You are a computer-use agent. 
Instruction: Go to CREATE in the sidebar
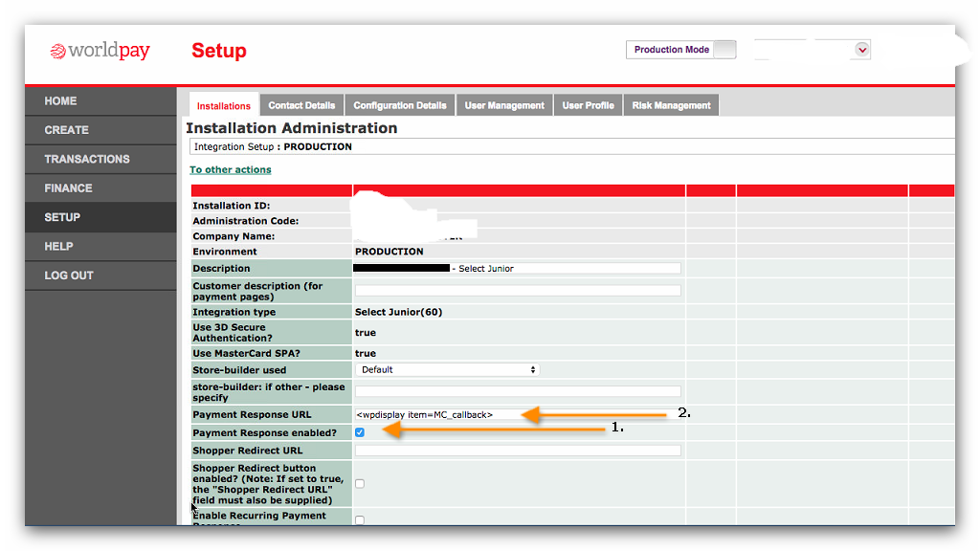coord(100,130)
